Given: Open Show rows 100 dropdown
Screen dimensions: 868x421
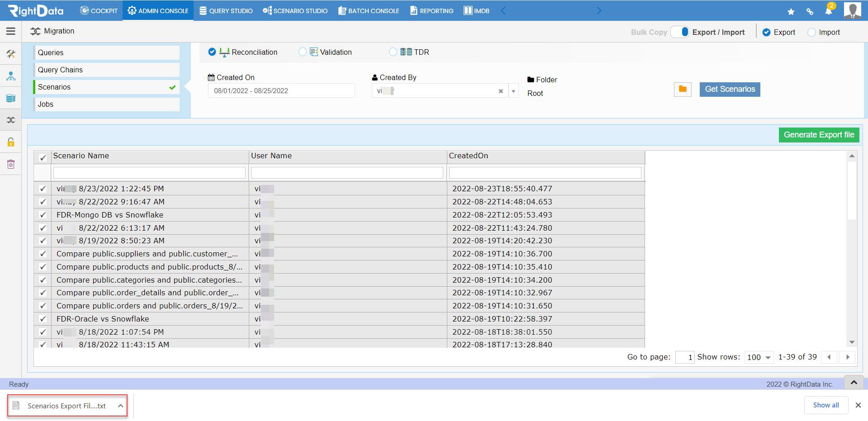Looking at the screenshot, I should point(759,357).
